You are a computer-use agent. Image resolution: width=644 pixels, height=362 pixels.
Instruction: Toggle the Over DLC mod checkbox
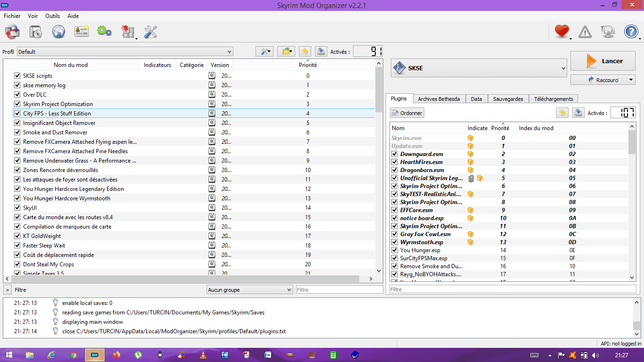click(17, 95)
